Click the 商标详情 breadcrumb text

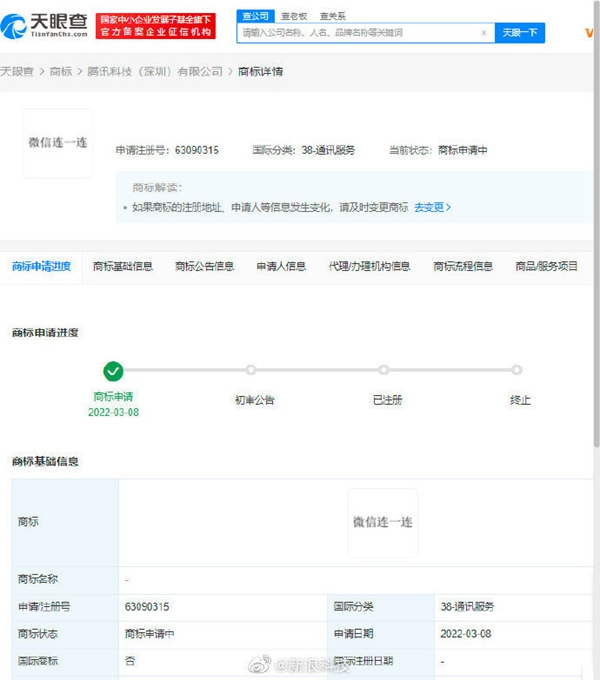[261, 72]
